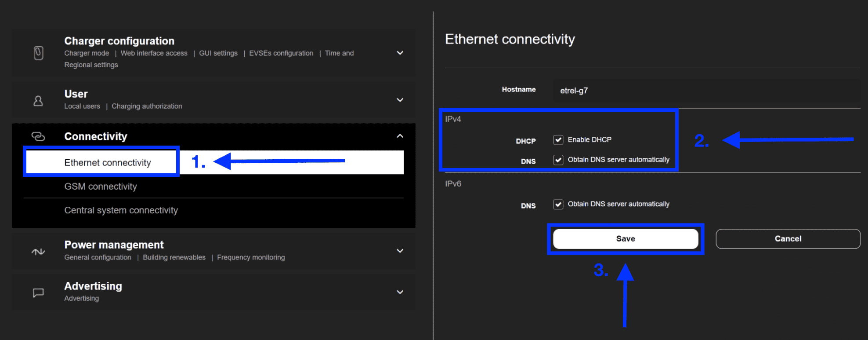Toggle the Enable DHCP checkbox

coord(558,140)
